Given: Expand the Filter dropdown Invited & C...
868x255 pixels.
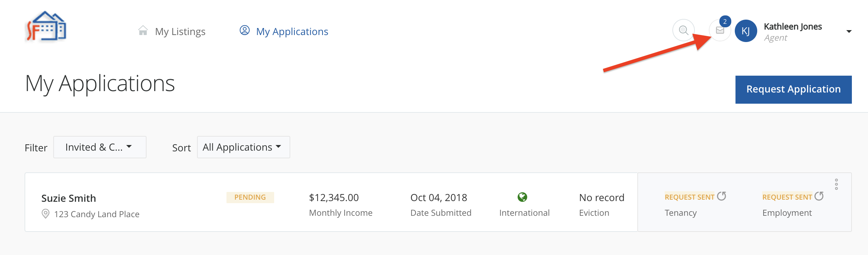Looking at the screenshot, I should click(100, 147).
